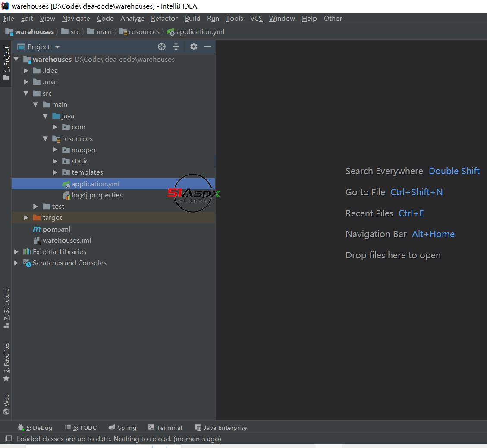
Task: Open the VCS menu
Action: (x=256, y=18)
